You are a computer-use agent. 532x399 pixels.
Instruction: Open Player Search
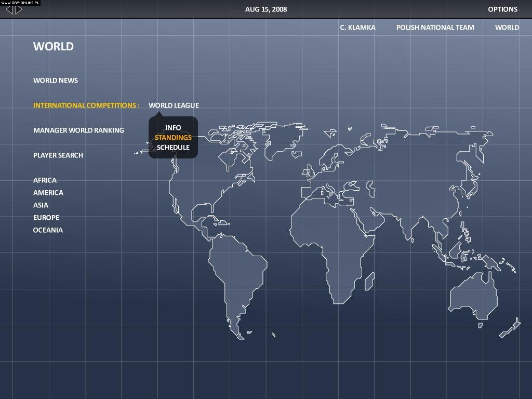pyautogui.click(x=58, y=155)
